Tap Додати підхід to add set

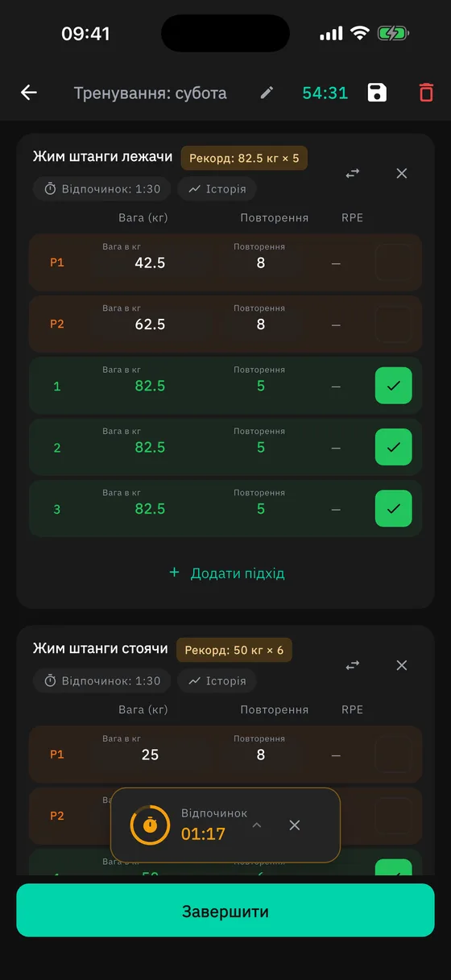(x=226, y=573)
